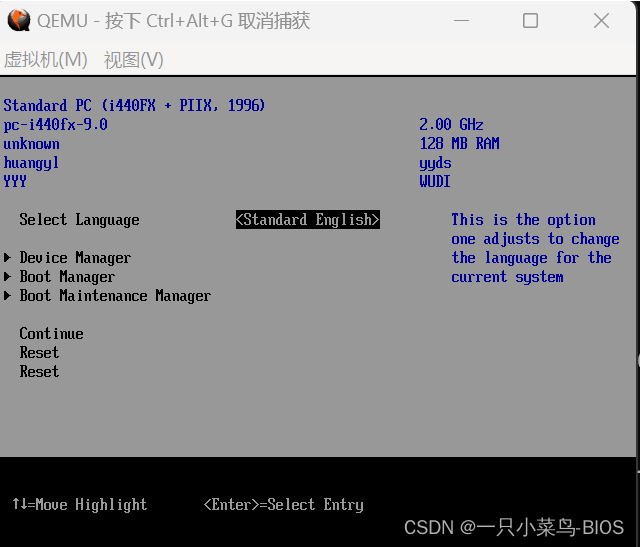Maximize the QEMU window

point(530,20)
